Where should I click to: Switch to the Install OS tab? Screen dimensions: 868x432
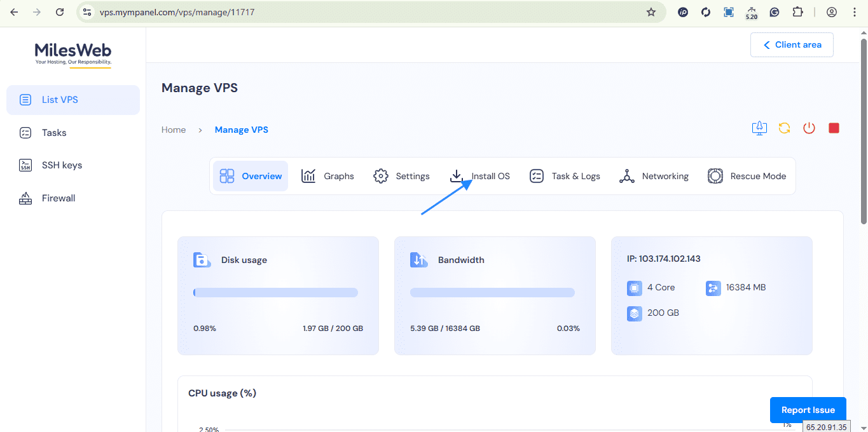479,176
